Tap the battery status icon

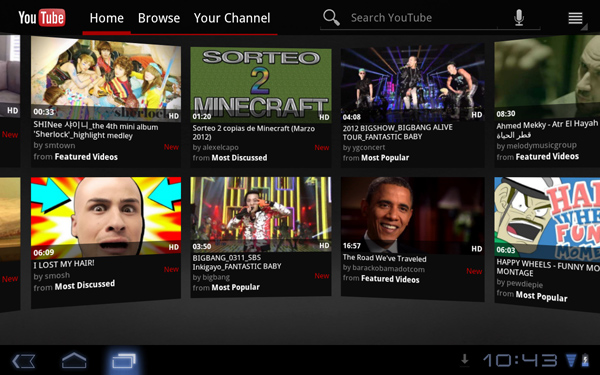click(x=585, y=360)
